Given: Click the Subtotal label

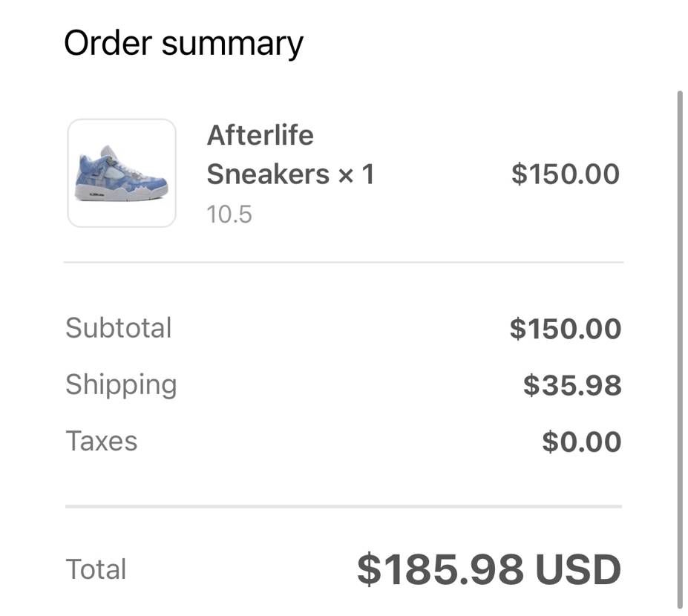Looking at the screenshot, I should pyautogui.click(x=119, y=328).
